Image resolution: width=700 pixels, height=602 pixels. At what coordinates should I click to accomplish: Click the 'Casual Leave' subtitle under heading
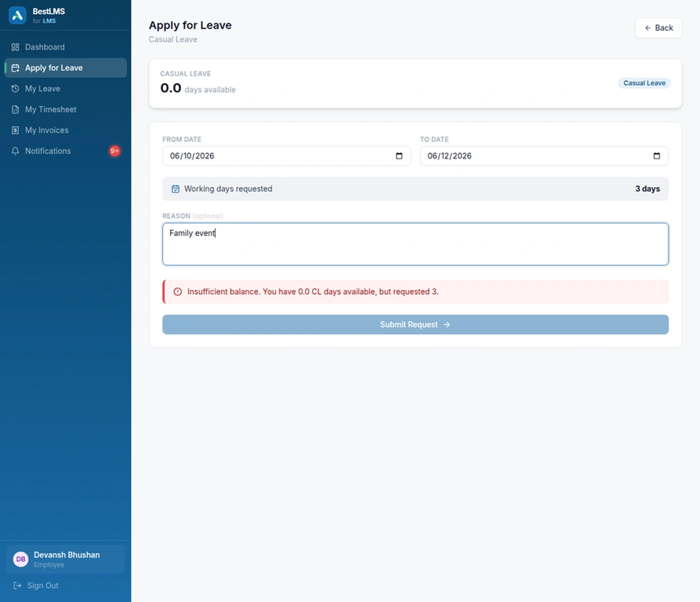pos(173,39)
